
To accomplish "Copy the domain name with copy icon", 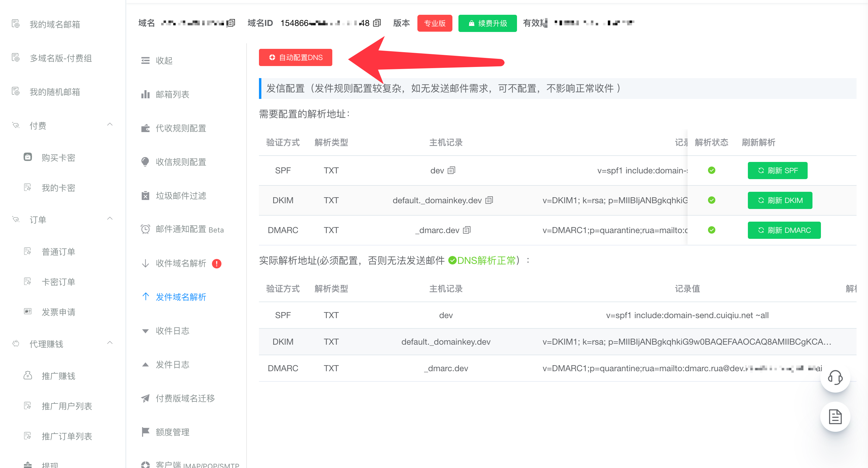I will pos(231,23).
